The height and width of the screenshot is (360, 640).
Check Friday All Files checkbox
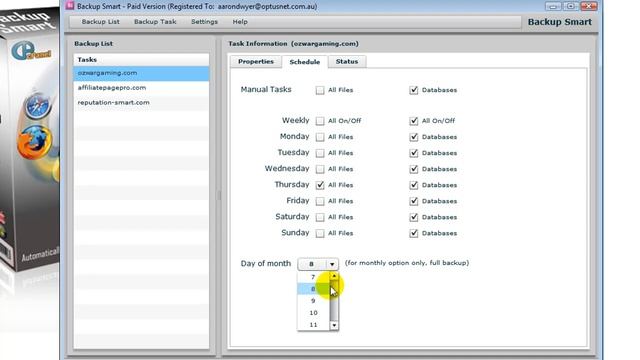coord(320,201)
